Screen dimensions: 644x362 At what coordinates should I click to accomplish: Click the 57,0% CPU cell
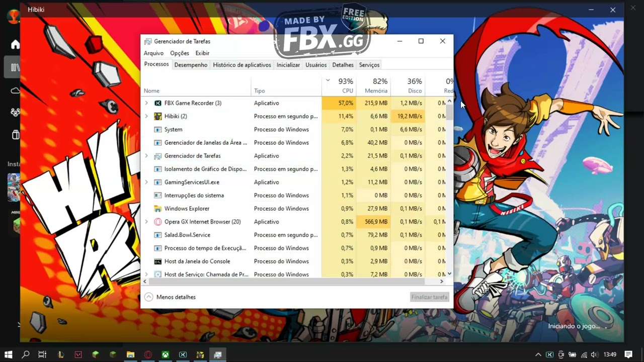(x=339, y=103)
